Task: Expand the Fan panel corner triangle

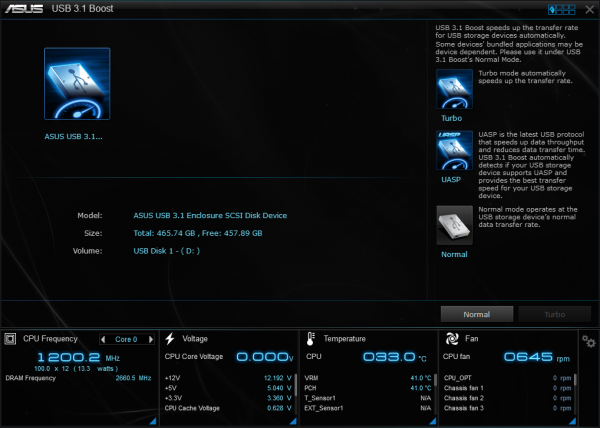Action: click(x=573, y=421)
